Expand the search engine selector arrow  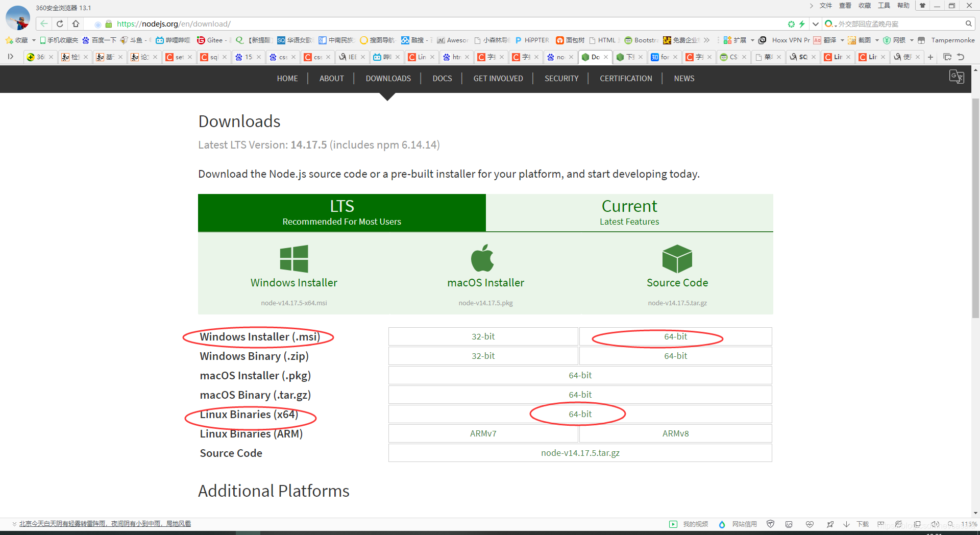836,25
